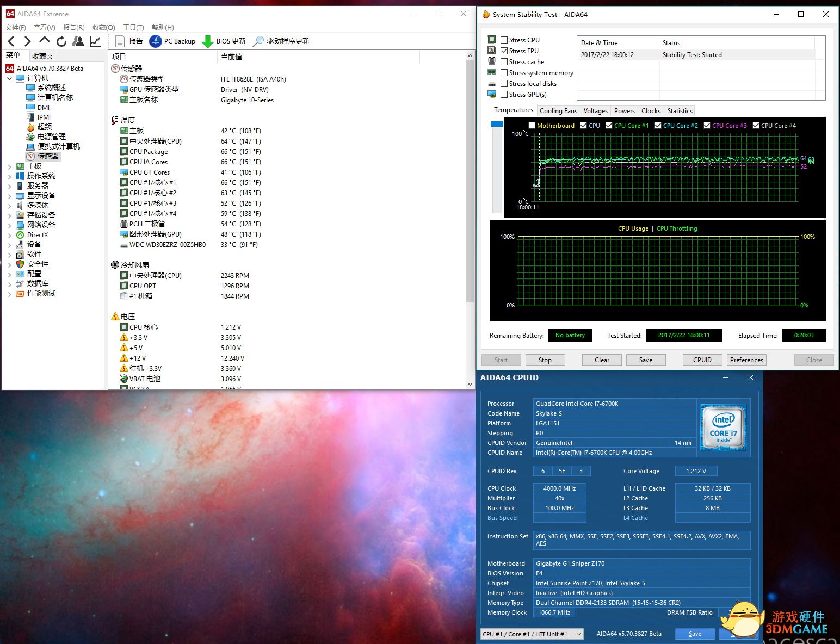Click the Back arrow in AIDA64 toolbar

[x=11, y=41]
